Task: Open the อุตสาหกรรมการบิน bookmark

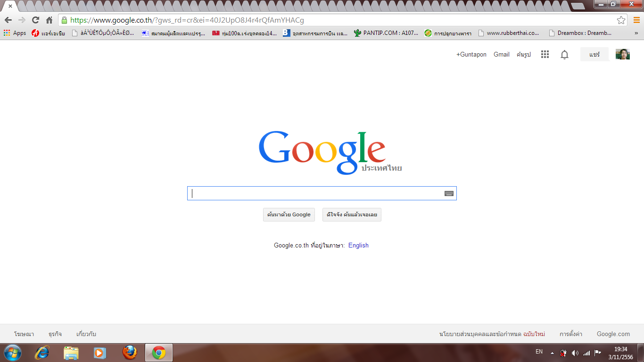Action: (315, 33)
